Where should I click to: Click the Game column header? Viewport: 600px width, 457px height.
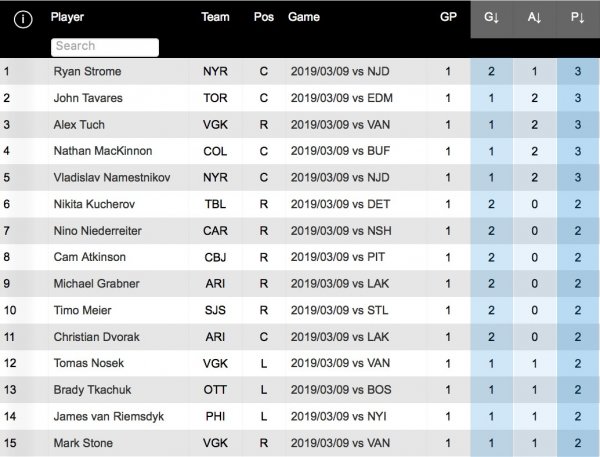click(303, 18)
